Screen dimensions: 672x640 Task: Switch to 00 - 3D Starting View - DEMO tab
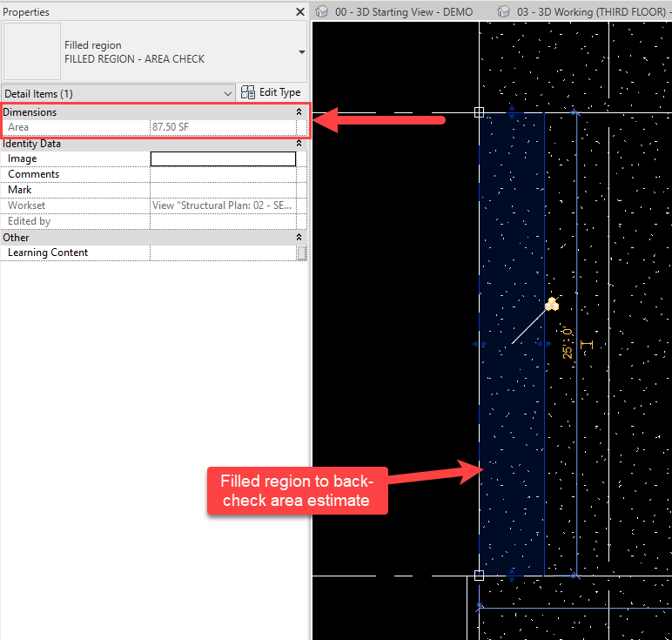404,12
